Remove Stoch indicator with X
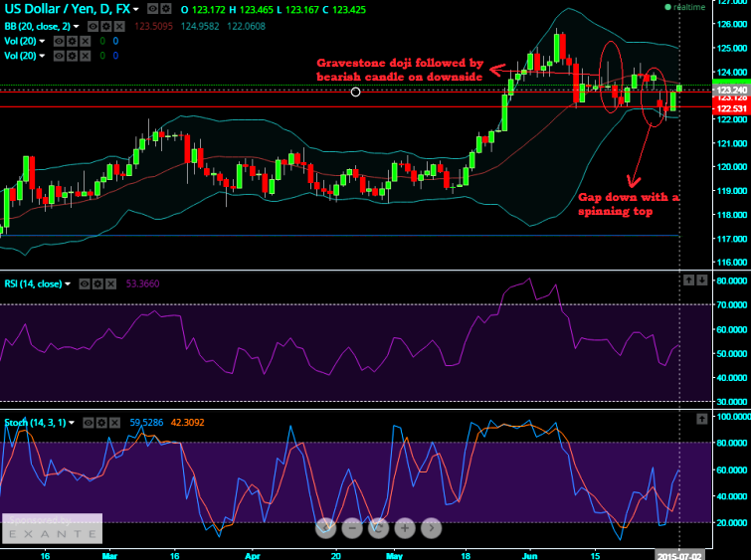 click(114, 423)
